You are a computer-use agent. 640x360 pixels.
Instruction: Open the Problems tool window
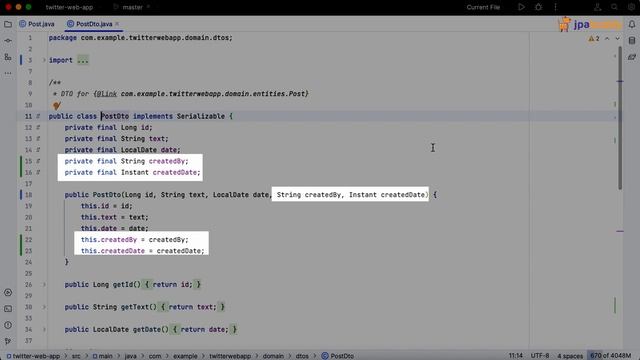(x=8, y=325)
